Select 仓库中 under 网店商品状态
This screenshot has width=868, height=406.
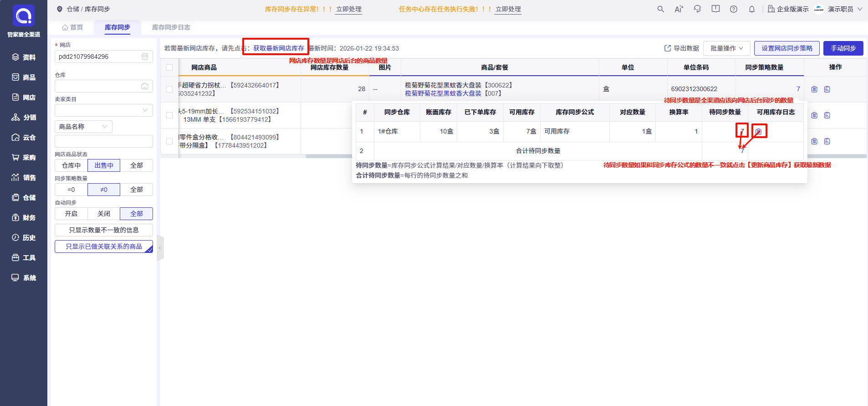71,165
